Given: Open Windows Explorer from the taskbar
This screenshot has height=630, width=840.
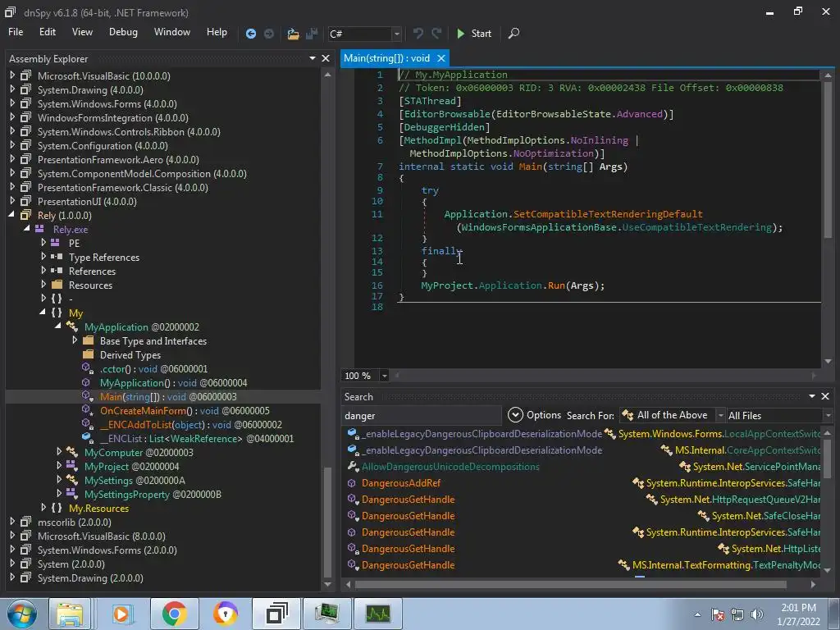Looking at the screenshot, I should point(71,614).
